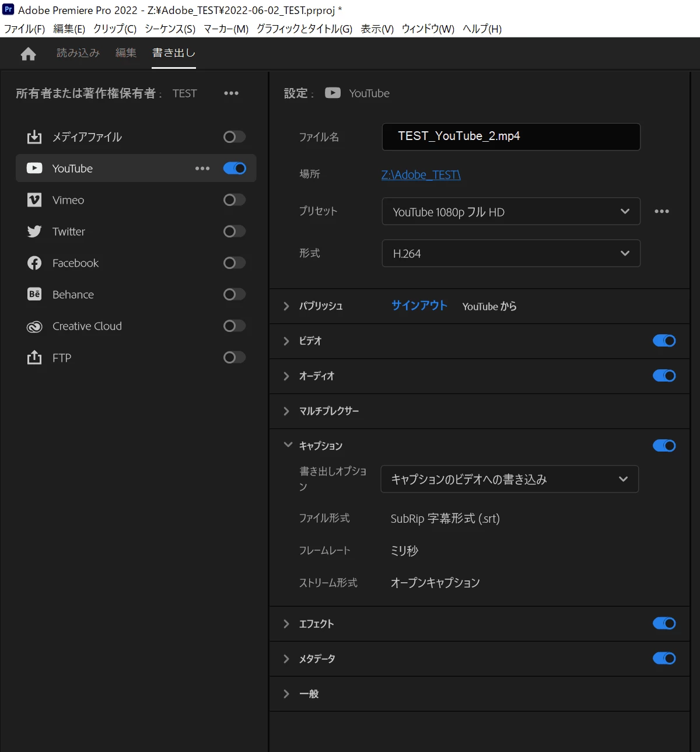The height and width of the screenshot is (752, 700).
Task: Open the Z:\Adobe_TEST\ location link
Action: click(421, 174)
